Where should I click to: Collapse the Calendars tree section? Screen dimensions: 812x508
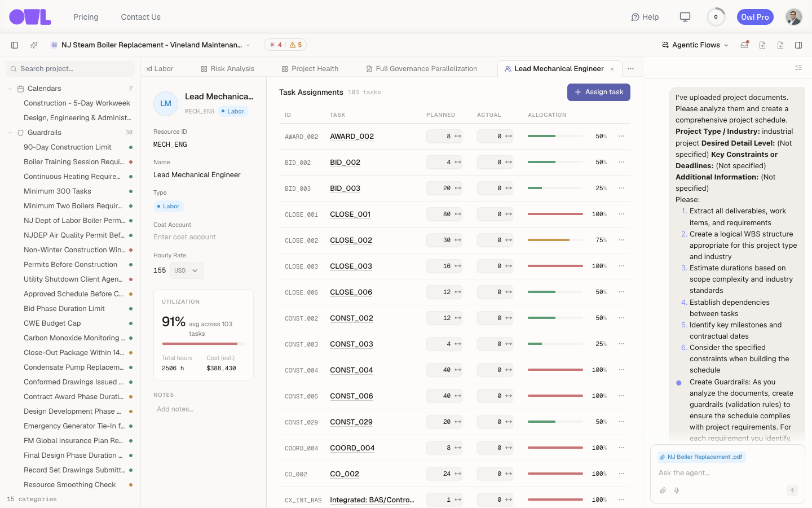[10, 89]
